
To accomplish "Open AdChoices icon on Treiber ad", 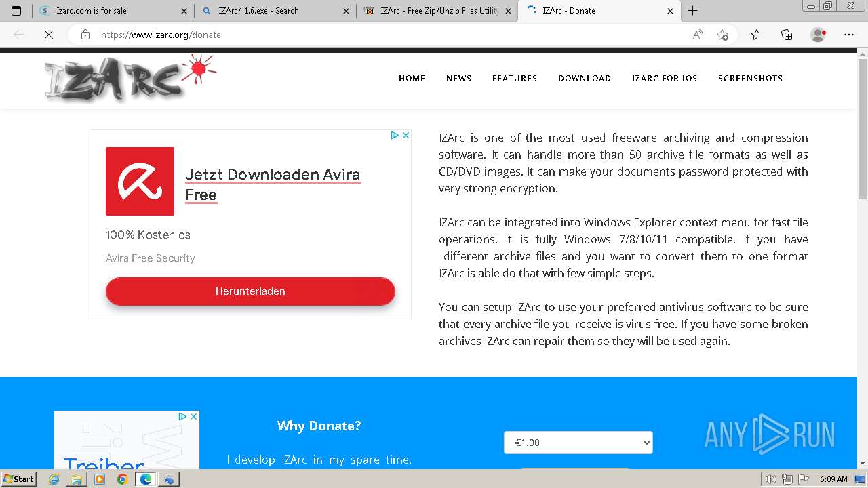I will tap(182, 416).
